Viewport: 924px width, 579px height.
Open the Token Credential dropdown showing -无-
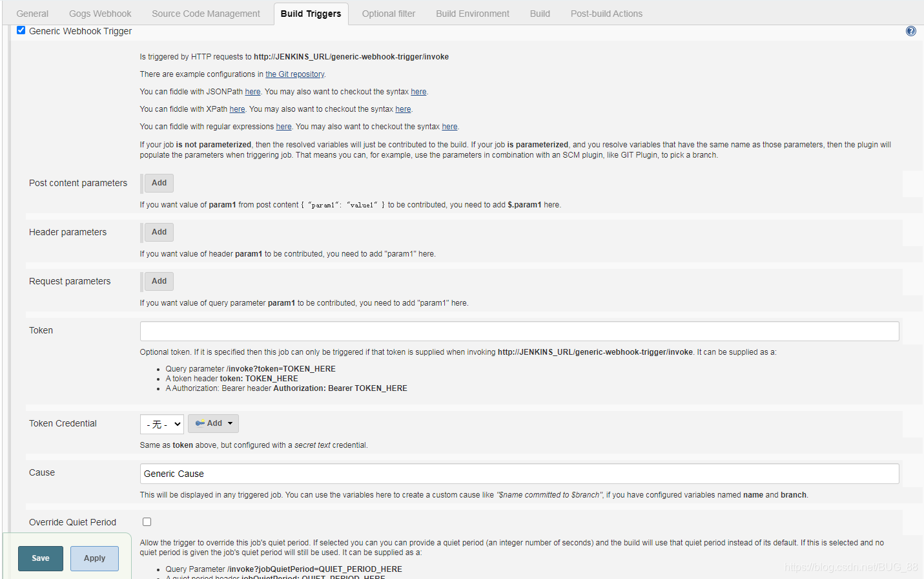click(x=161, y=424)
